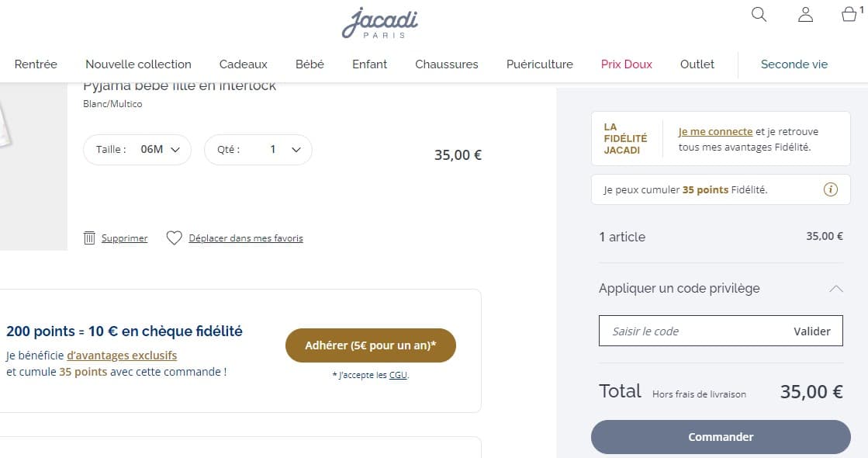Viewport: 868px width, 458px height.
Task: Select the Bébé menu item
Action: [x=310, y=64]
